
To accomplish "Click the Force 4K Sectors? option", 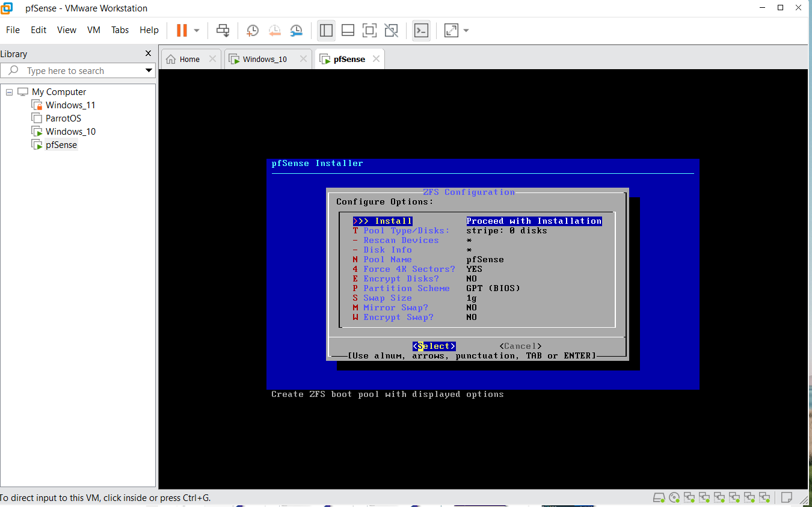I will point(404,269).
